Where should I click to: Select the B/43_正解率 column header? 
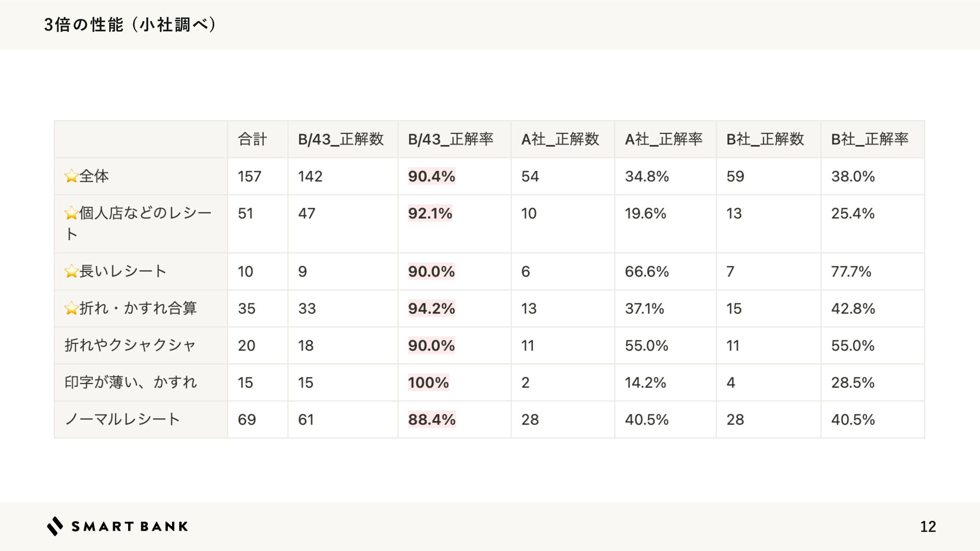(x=450, y=139)
